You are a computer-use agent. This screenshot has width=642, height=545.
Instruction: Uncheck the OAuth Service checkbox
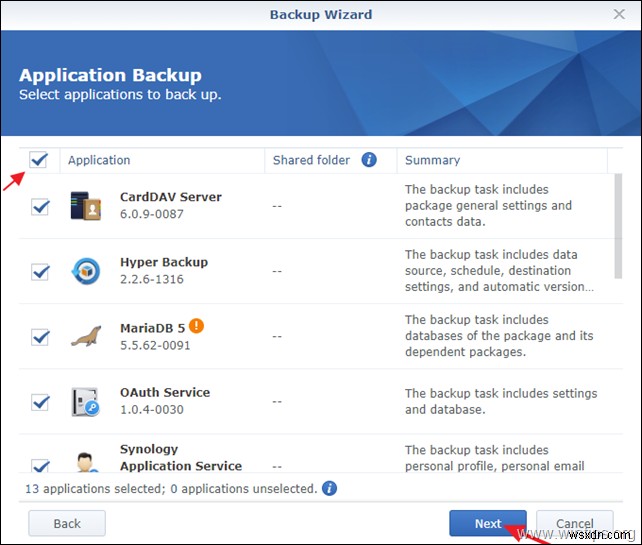40,402
